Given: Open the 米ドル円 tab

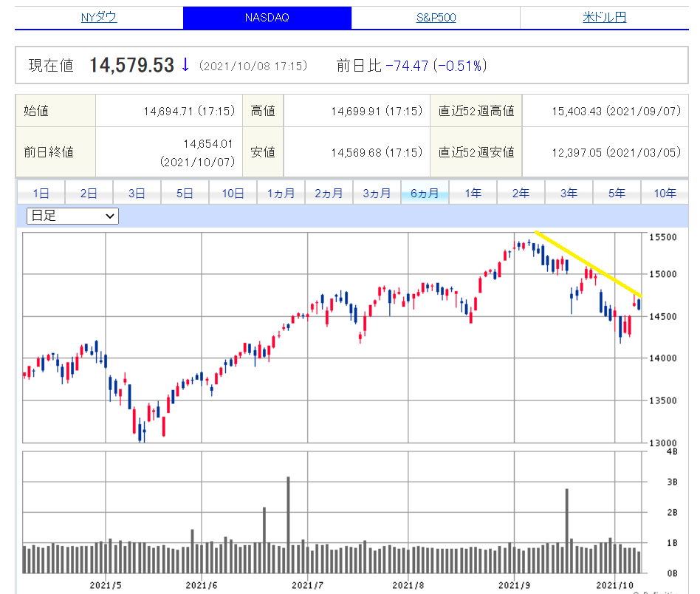Looking at the screenshot, I should [x=605, y=18].
